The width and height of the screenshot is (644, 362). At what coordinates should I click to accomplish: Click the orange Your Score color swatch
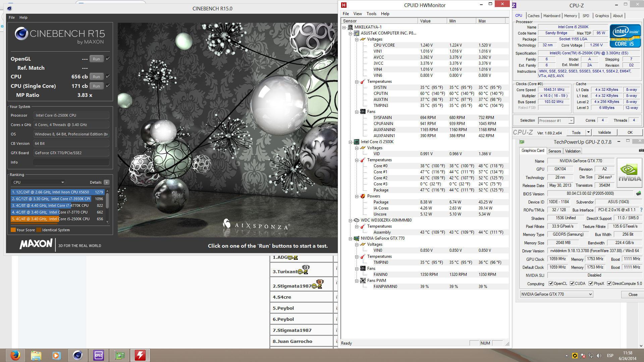[x=13, y=230]
